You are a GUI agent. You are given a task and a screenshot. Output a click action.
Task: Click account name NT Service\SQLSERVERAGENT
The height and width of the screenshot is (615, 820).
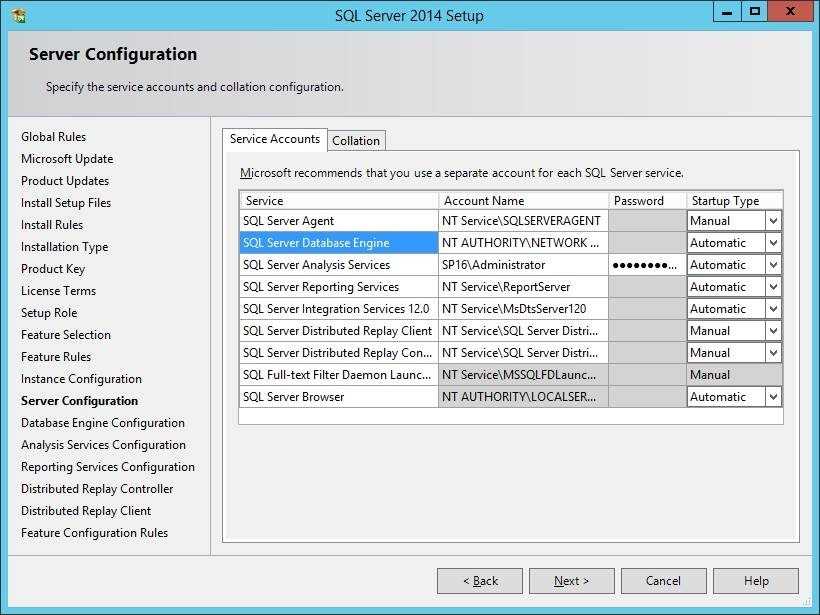tap(523, 221)
